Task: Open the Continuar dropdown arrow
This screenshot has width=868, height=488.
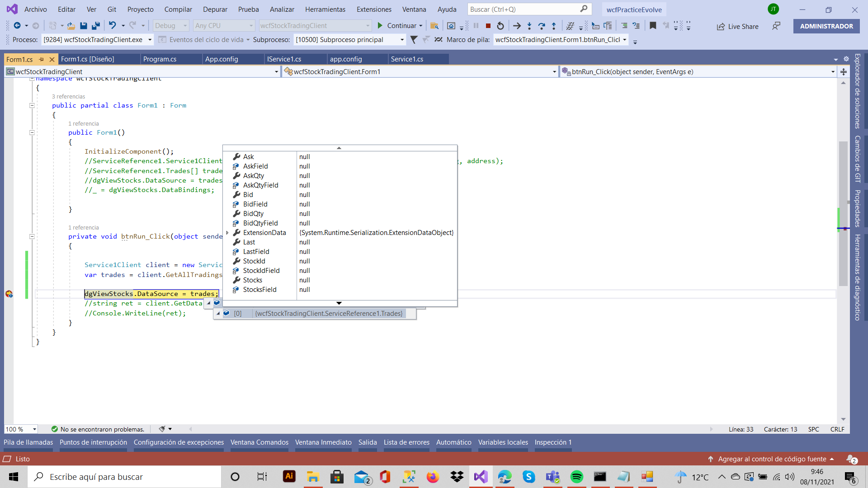Action: [421, 26]
